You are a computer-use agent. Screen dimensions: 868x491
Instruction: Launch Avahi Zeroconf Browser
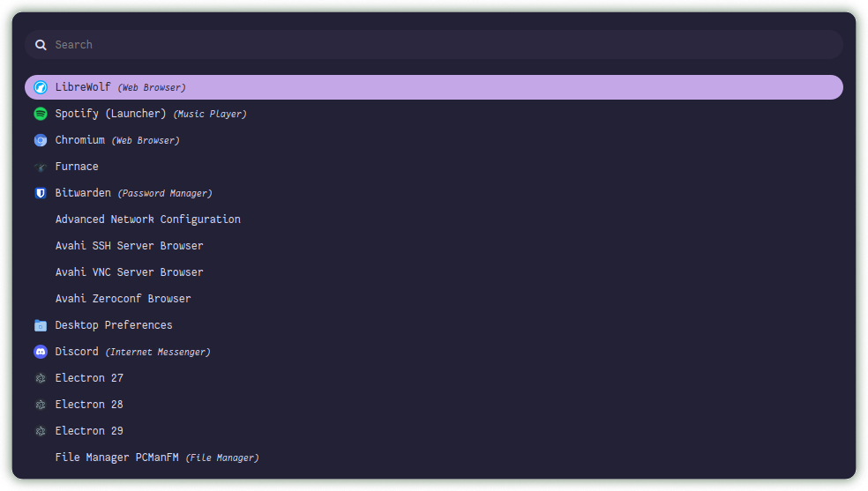click(123, 299)
